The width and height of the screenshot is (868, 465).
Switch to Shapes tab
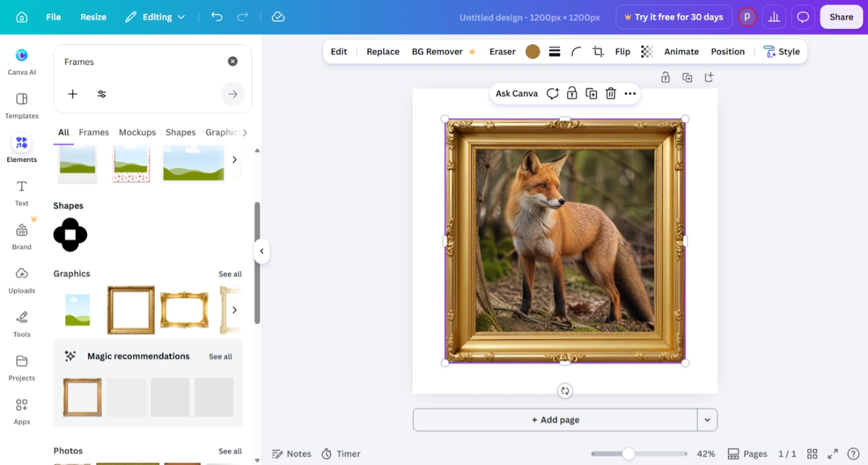tap(180, 132)
